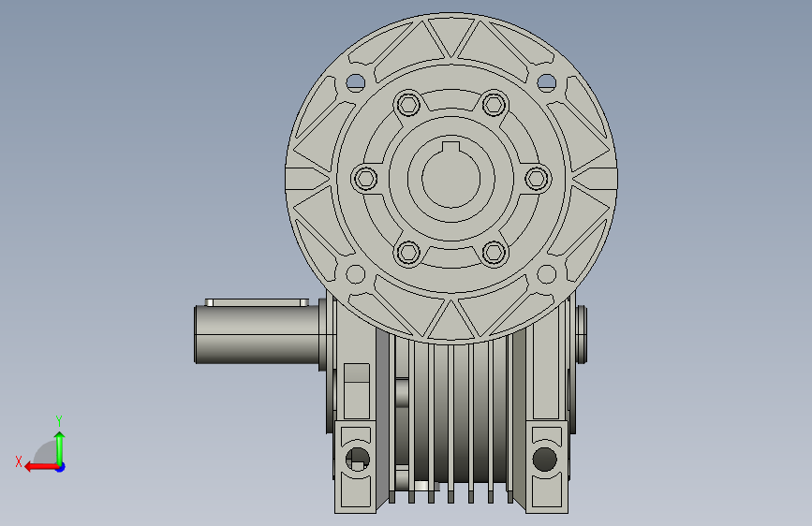This screenshot has width=812, height=526.
Task: Select the upper-right through hole of the outer flange
Action: point(547,83)
